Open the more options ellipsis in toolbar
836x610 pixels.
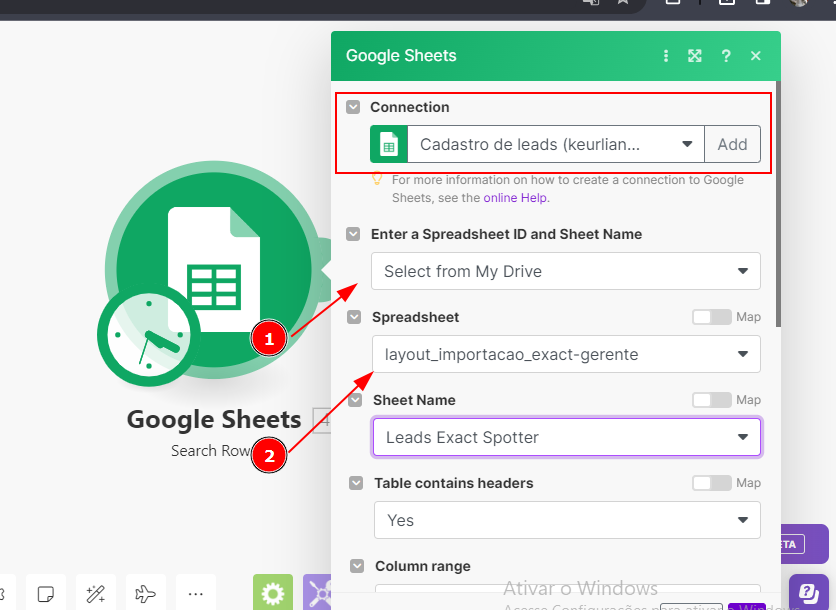(196, 593)
